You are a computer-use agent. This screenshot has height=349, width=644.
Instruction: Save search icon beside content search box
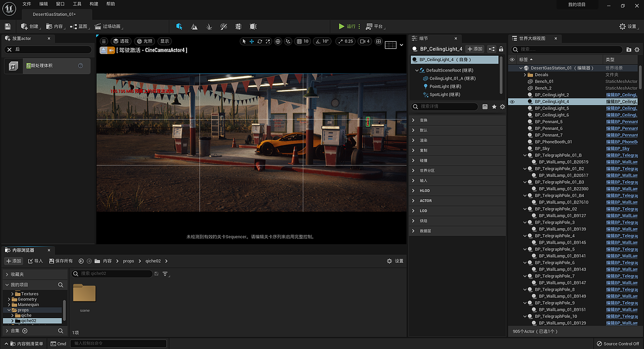(x=156, y=274)
